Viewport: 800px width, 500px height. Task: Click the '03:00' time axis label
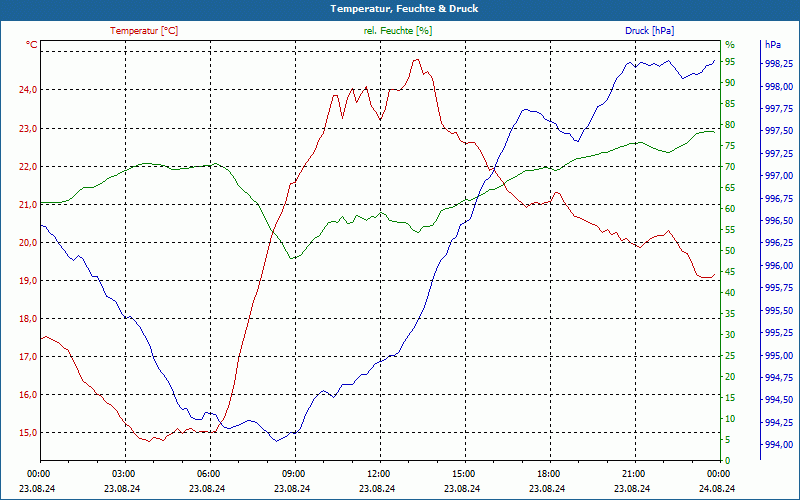[122, 474]
